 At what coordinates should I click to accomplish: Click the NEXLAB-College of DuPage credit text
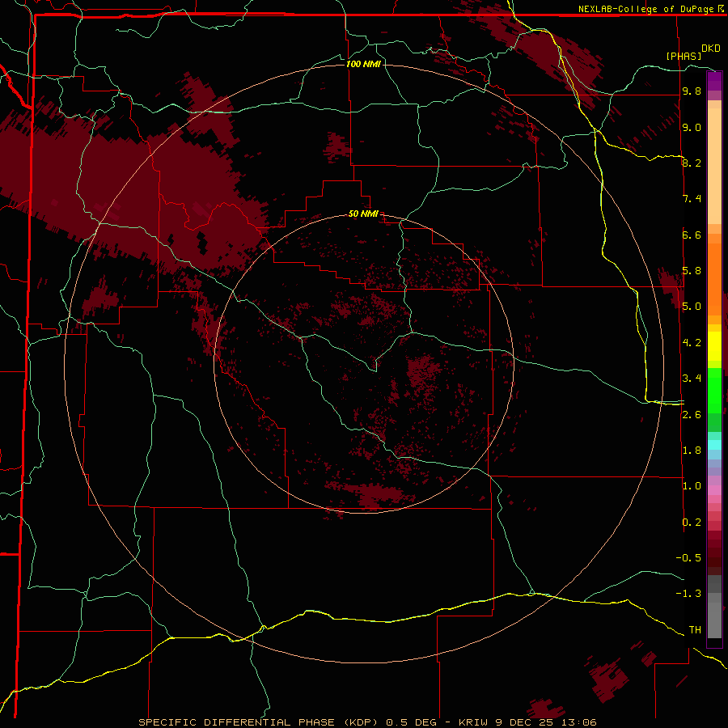coord(647,9)
